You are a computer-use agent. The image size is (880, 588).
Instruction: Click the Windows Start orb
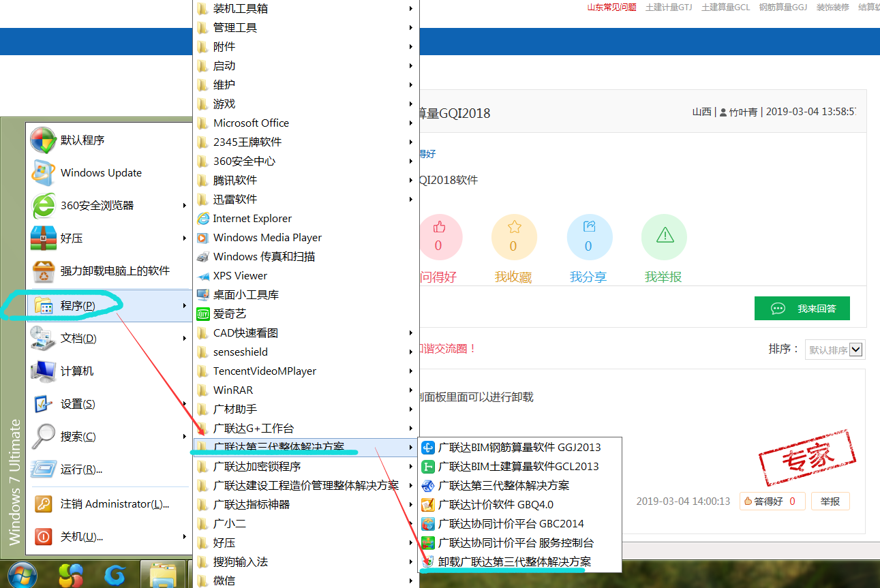[21, 576]
